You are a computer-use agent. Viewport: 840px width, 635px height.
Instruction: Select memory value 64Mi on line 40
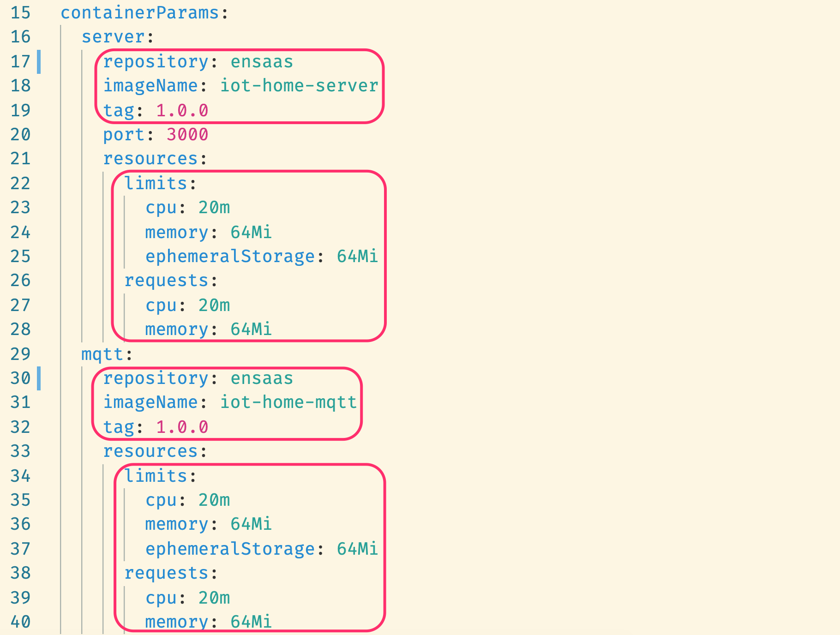coord(251,622)
